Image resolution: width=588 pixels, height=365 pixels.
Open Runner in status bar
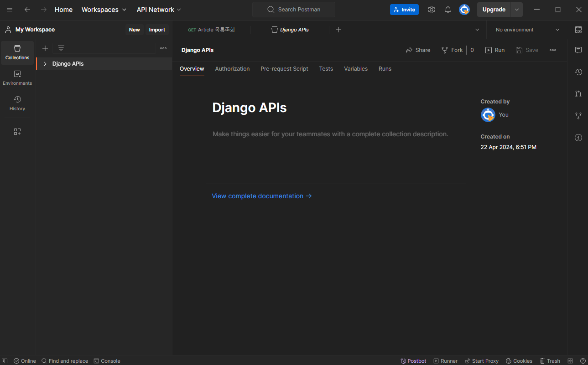point(446,361)
